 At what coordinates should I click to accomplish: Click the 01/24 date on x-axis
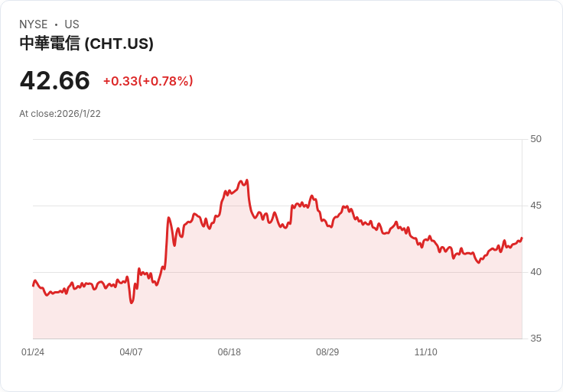(33, 352)
